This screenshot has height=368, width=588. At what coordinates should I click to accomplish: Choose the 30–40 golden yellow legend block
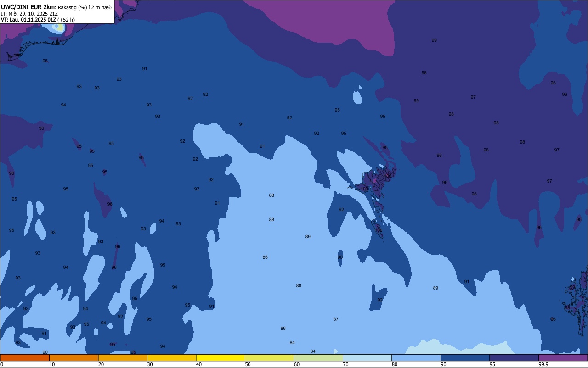coord(171,357)
